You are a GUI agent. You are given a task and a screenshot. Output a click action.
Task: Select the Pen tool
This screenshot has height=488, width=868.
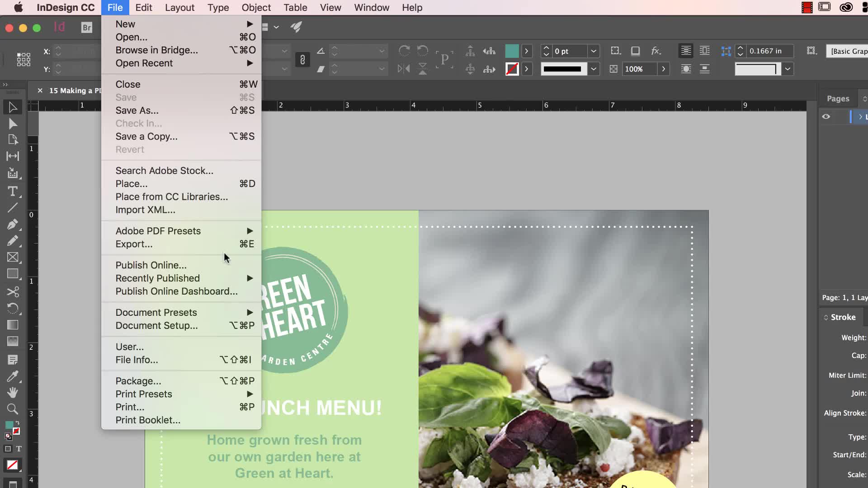tap(13, 225)
